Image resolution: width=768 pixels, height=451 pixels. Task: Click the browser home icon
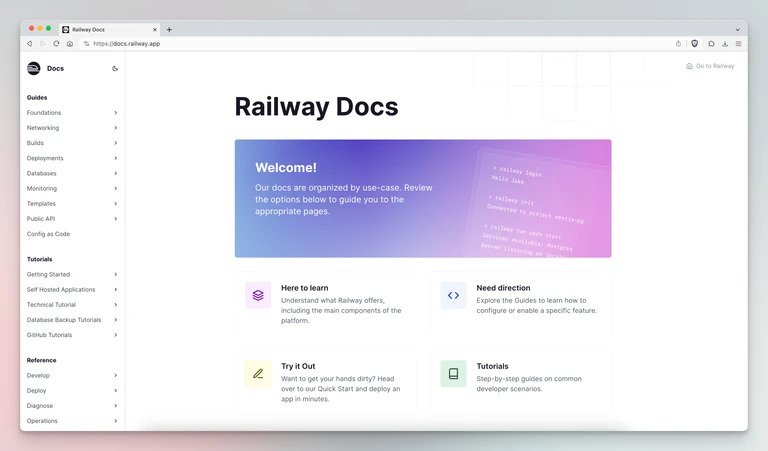(x=70, y=44)
